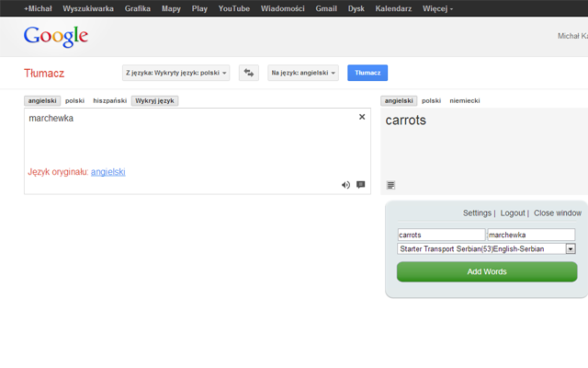Listen to source text pronunciation
This screenshot has height=368, width=588.
[346, 185]
